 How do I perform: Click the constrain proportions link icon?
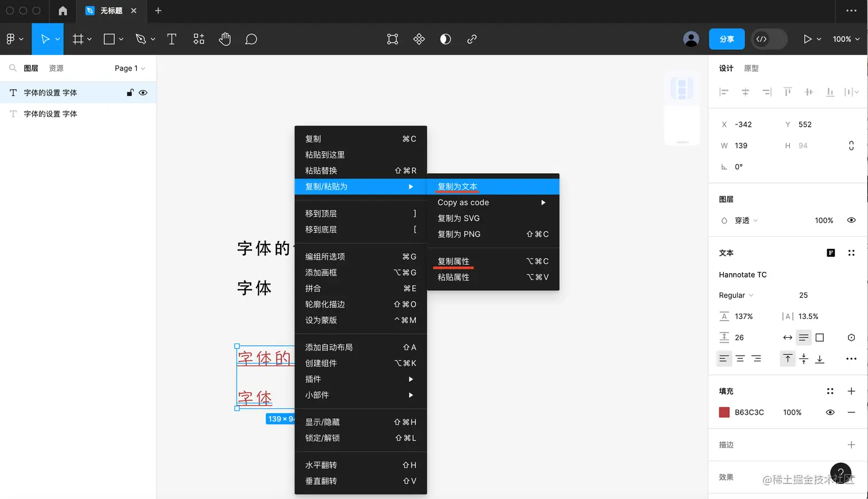pos(851,146)
